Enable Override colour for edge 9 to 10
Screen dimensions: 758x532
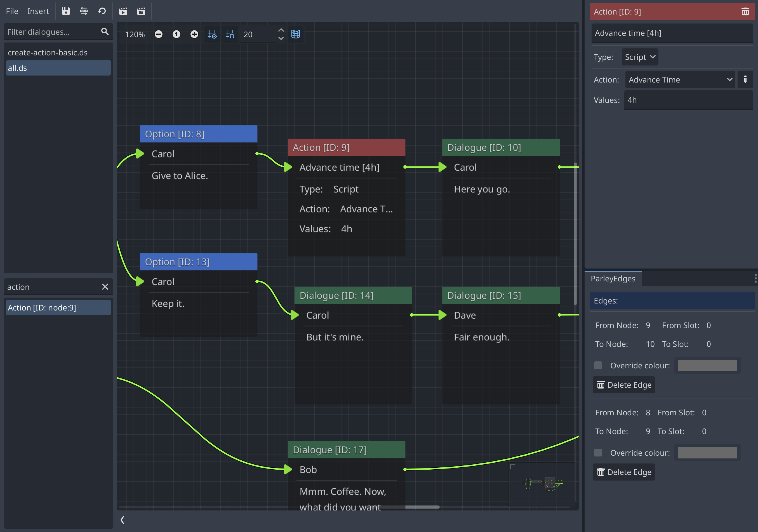click(x=598, y=365)
